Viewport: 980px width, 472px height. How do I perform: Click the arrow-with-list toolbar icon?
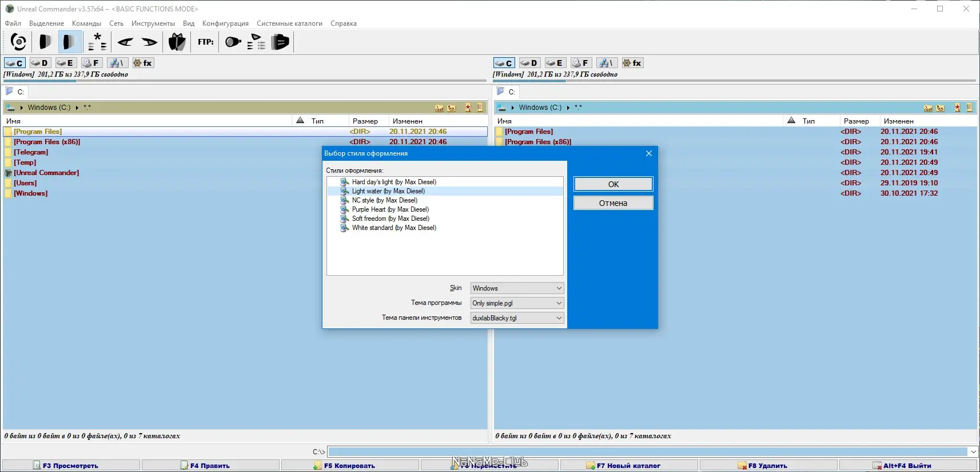click(257, 42)
